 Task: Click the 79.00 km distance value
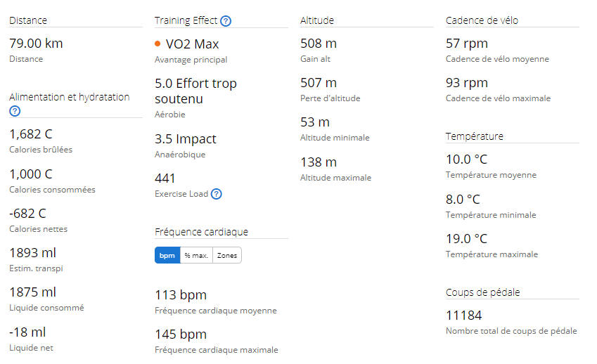click(x=36, y=44)
